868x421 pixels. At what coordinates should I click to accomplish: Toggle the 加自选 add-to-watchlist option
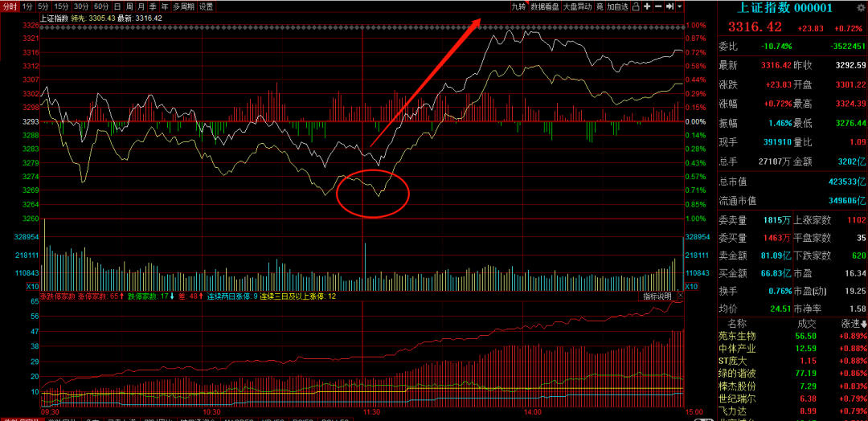[617, 6]
